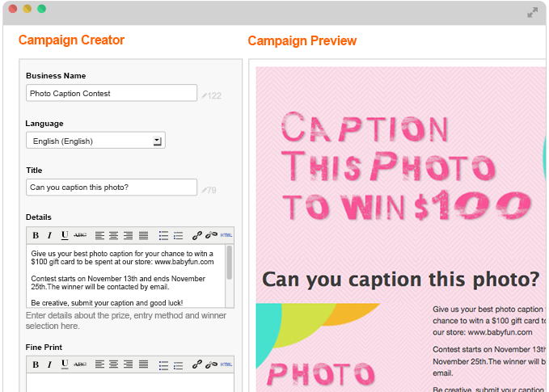Insert link in Fine Print editor

coord(197,365)
